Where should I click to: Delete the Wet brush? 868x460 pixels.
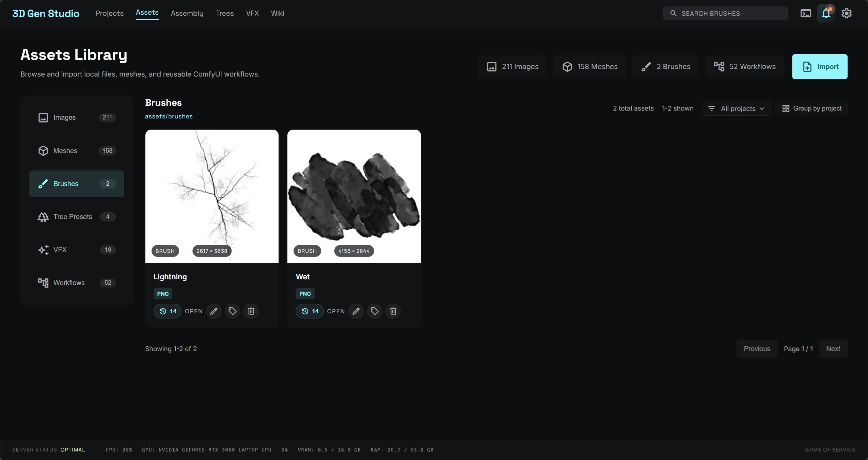click(393, 311)
